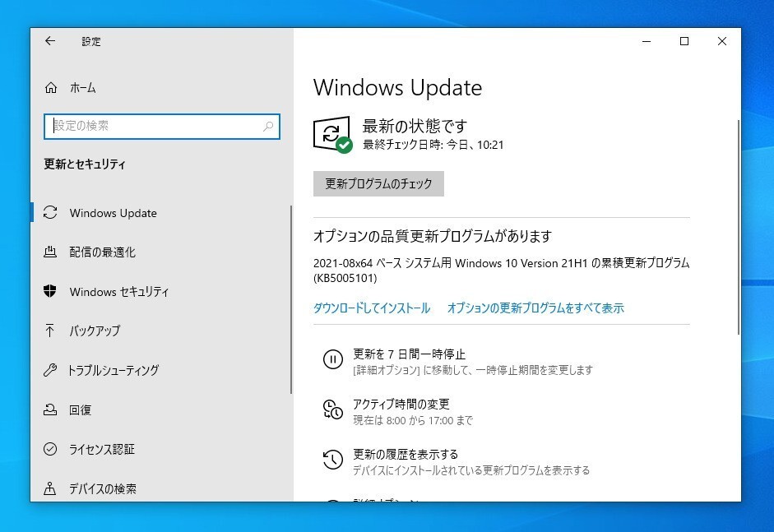Open the ホーム home icon
Viewport: 774px width, 532px height.
click(x=50, y=88)
